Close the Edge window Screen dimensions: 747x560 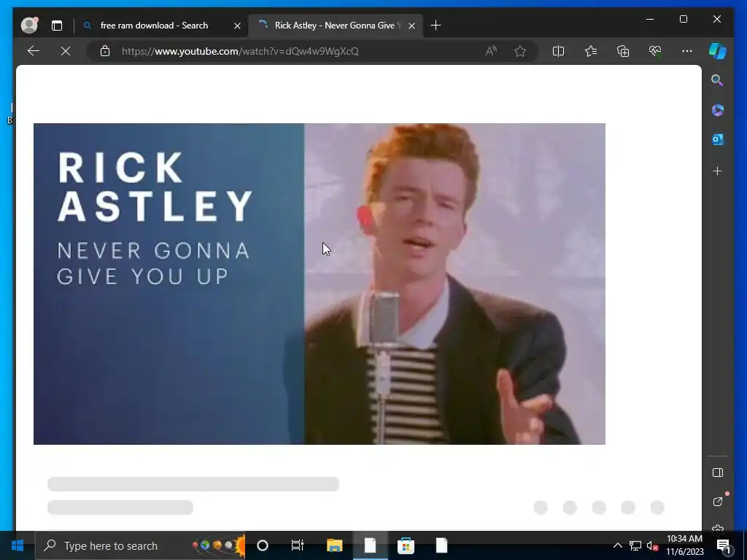click(716, 19)
